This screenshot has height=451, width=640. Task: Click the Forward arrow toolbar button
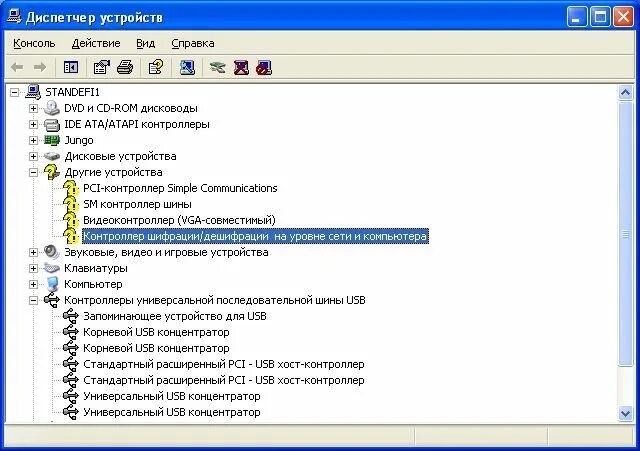[x=40, y=67]
